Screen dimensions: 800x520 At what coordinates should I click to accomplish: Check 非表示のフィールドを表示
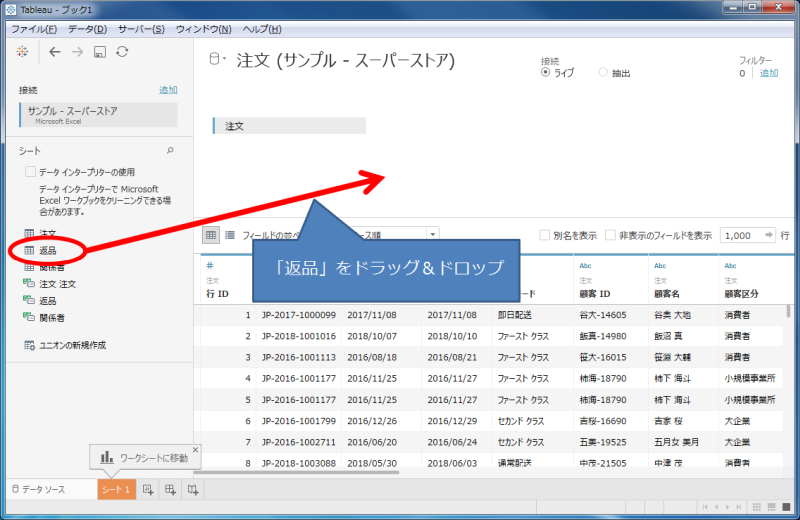[610, 235]
